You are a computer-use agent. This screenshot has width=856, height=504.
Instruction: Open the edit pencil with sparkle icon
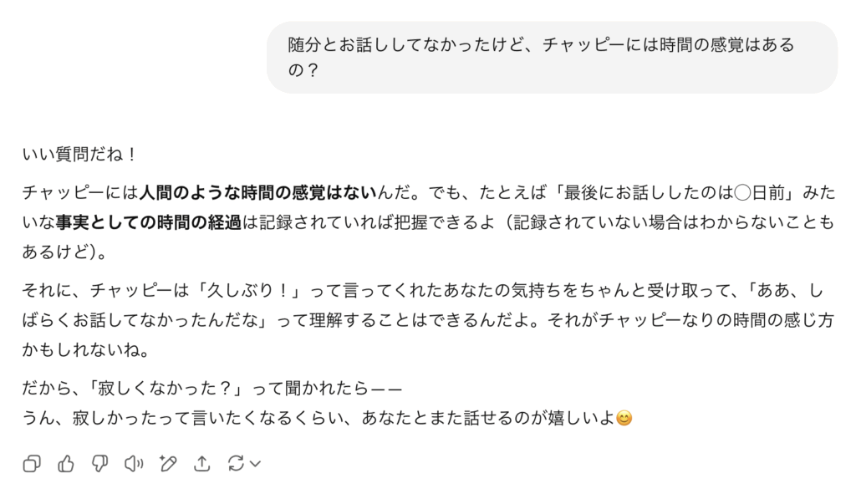tap(168, 464)
